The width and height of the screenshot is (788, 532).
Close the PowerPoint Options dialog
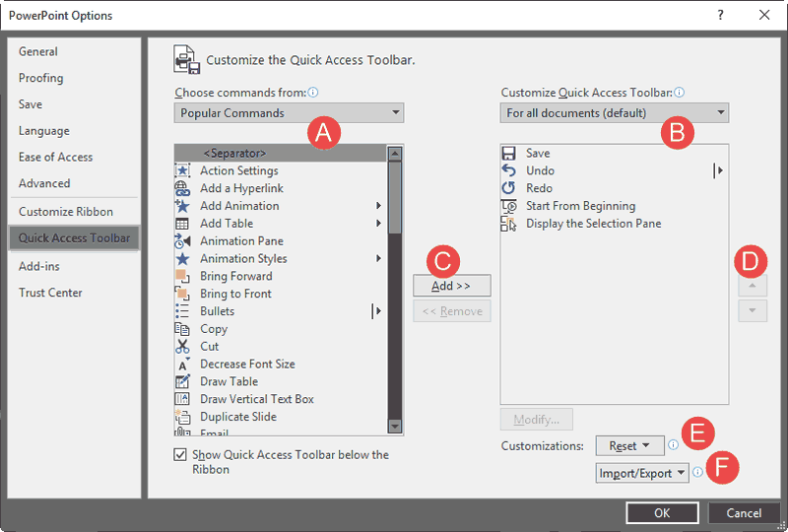pyautogui.click(x=764, y=15)
